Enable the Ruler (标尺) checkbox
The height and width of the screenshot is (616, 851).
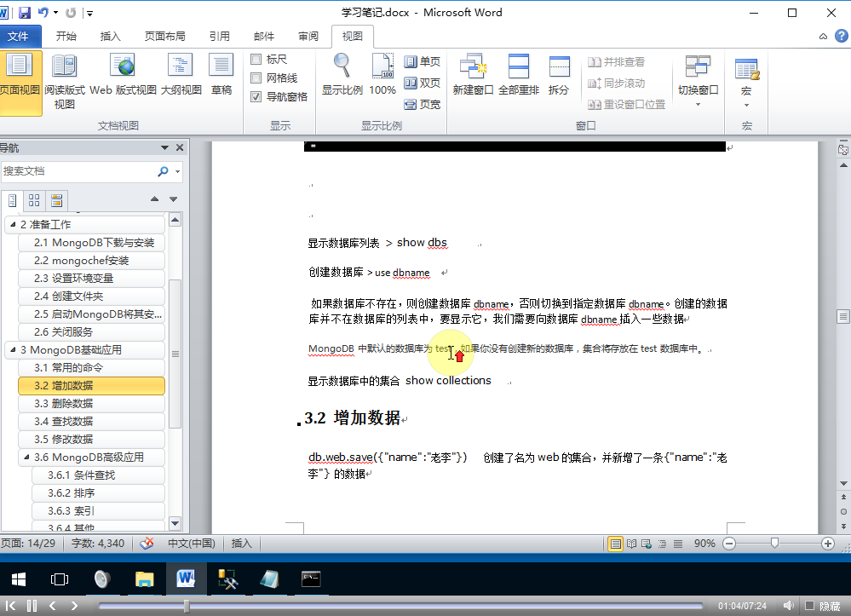[x=256, y=60]
